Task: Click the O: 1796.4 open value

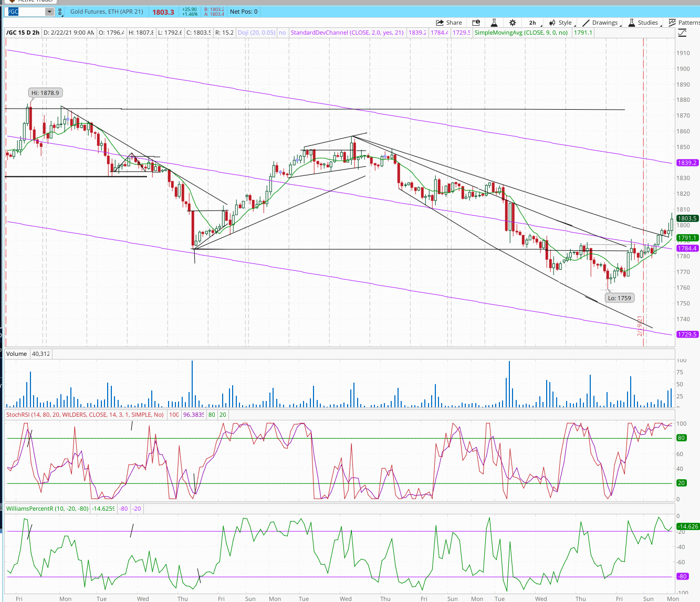Action: pos(111,33)
